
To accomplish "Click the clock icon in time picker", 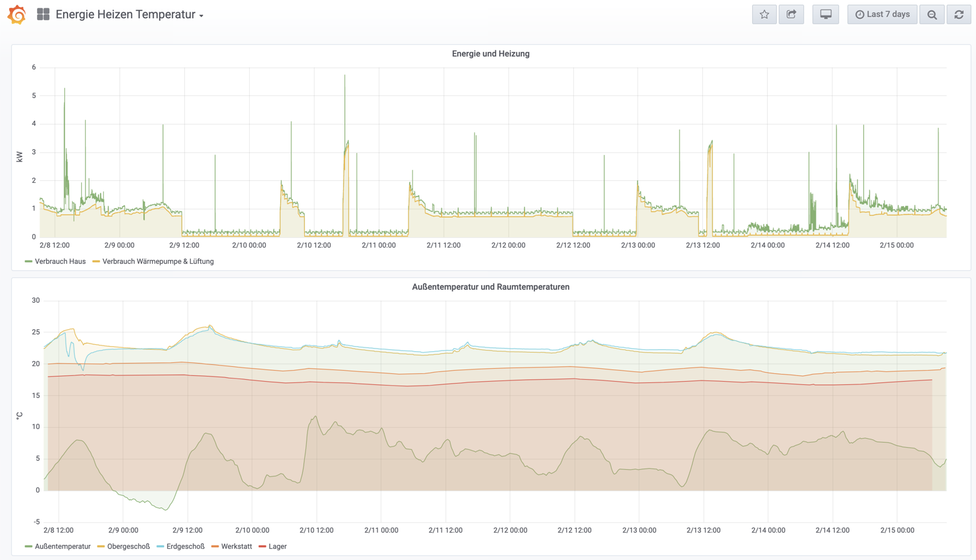I will click(x=859, y=15).
